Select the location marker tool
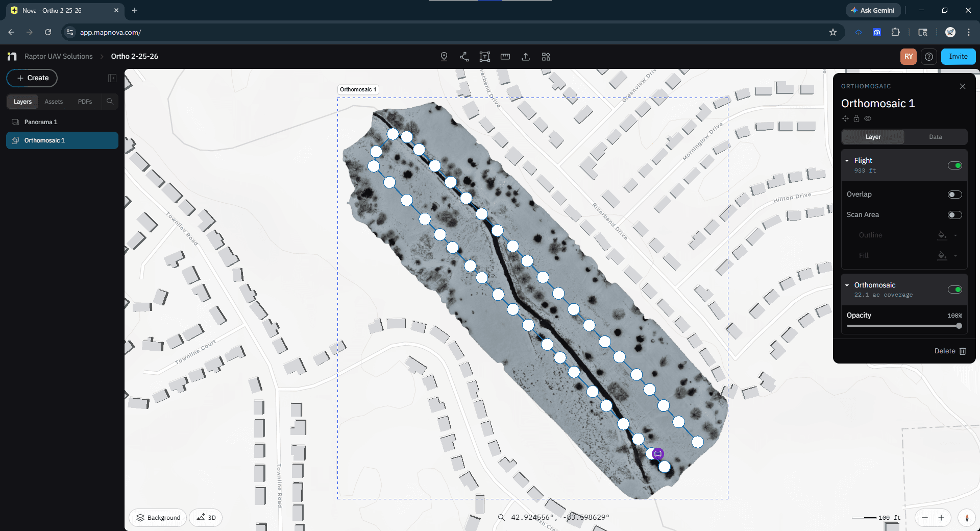The width and height of the screenshot is (980, 531). 444,57
